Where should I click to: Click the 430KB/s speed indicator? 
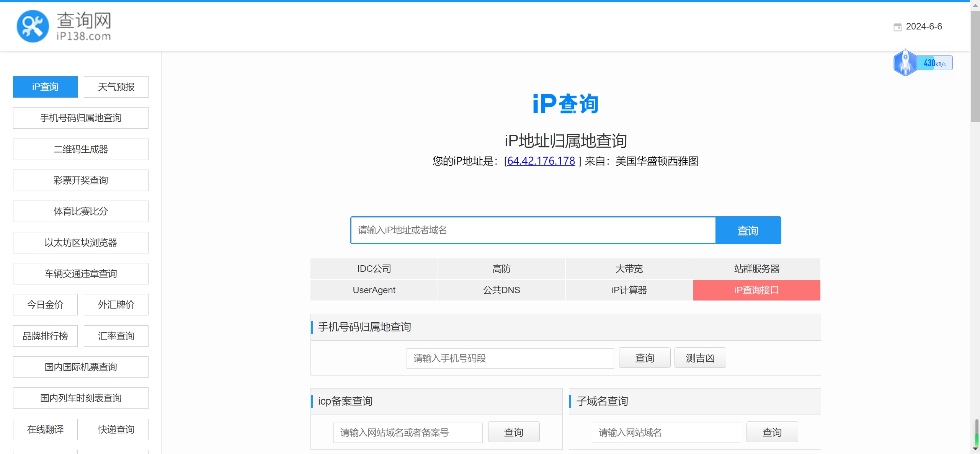click(934, 63)
